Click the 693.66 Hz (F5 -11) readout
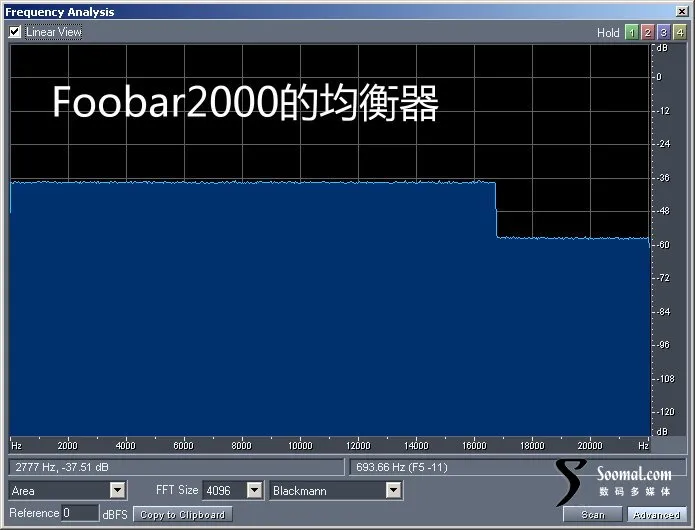The width and height of the screenshot is (695, 530). (518, 467)
